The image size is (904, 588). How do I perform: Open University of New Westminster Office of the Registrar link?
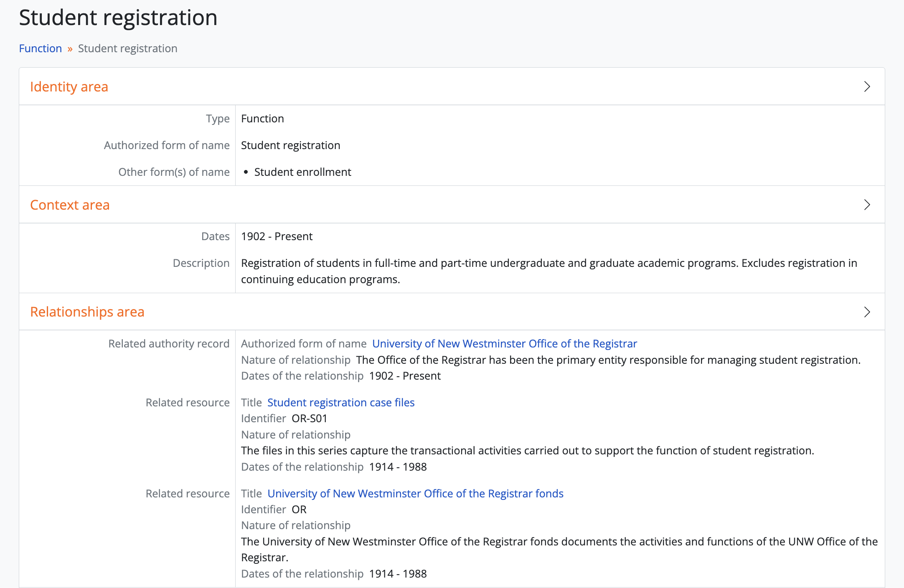[x=504, y=344]
